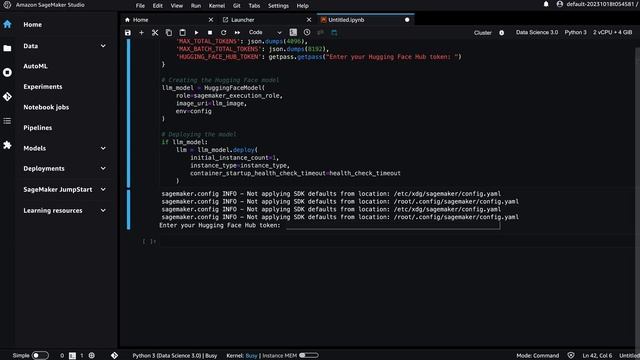Open the cell type Code dropdown
This screenshot has height=360, width=640.
tap(265, 32)
